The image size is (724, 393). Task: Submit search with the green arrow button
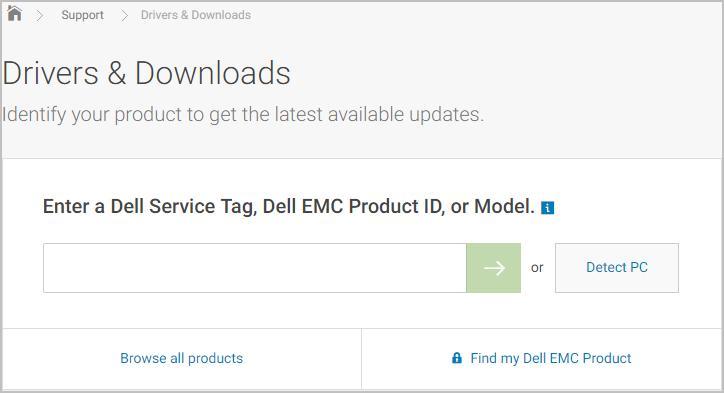tap(494, 268)
